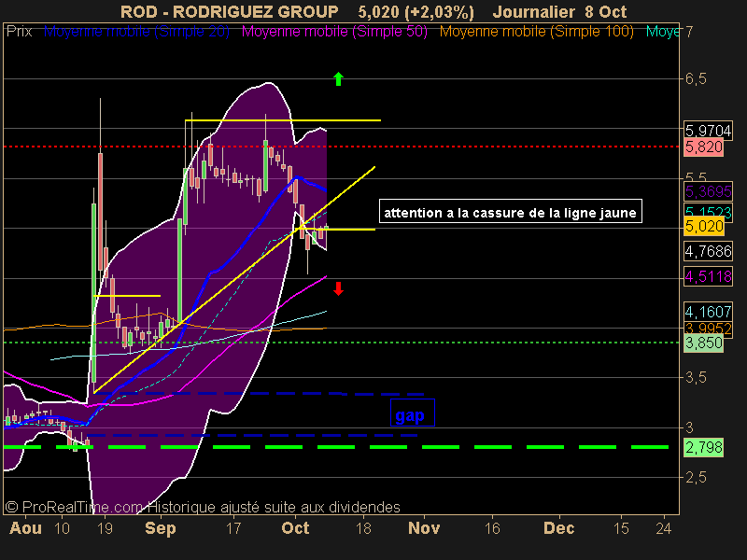Click the "18" date axis tick
The height and width of the screenshot is (560, 747).
pyautogui.click(x=363, y=528)
